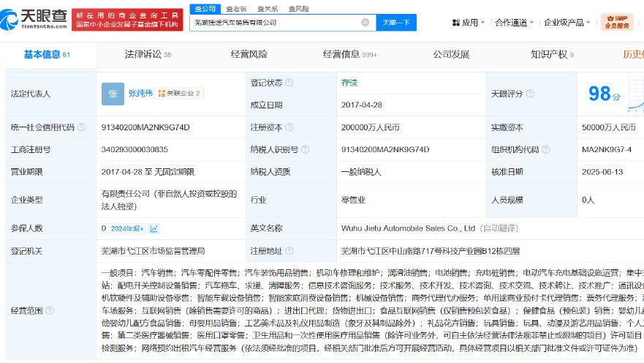Click help icon next to 统一社会信用代码
Screen dimensions: 644x363
tap(81, 127)
